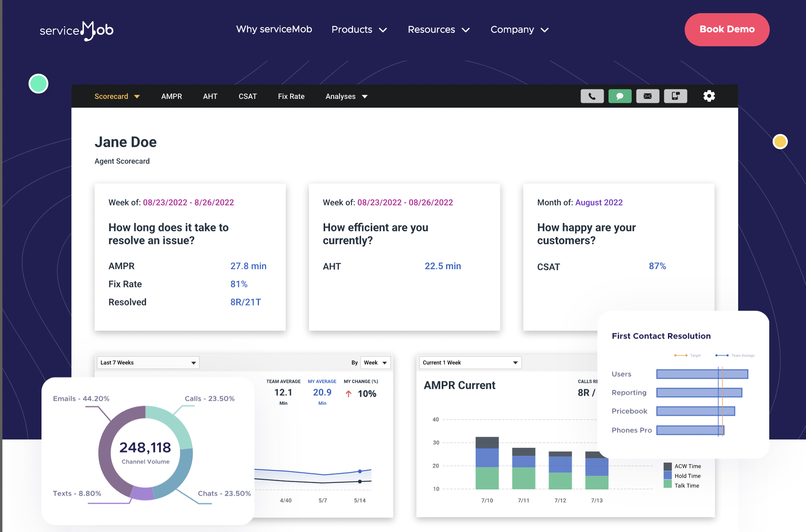
Task: Open the email channel view
Action: click(x=648, y=96)
